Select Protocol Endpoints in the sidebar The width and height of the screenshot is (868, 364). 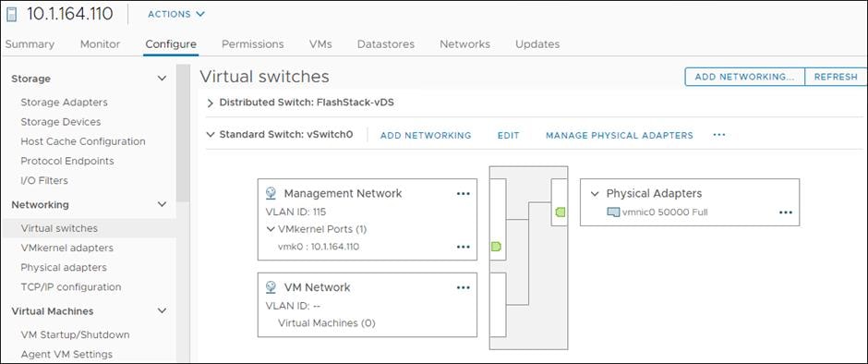[x=67, y=162]
